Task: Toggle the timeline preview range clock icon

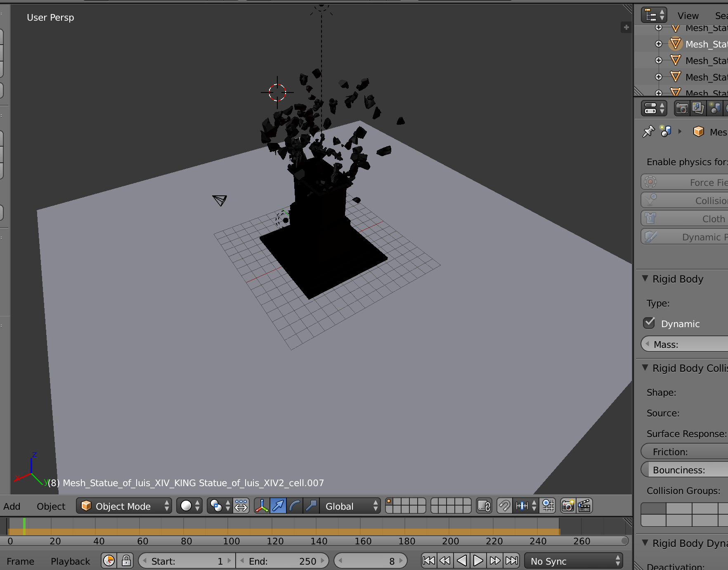Action: [x=109, y=560]
